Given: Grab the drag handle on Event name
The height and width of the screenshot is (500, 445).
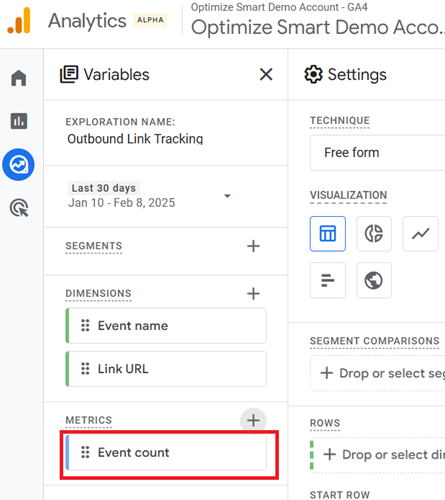Looking at the screenshot, I should point(85,326).
